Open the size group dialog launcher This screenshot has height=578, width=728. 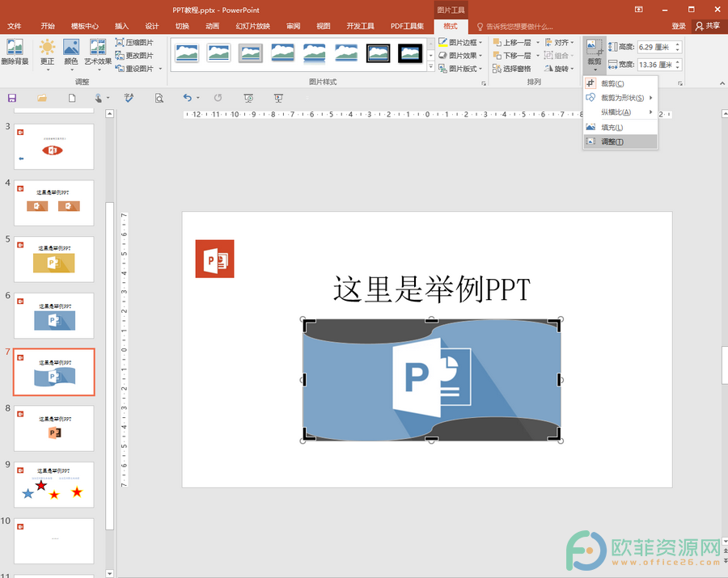680,83
